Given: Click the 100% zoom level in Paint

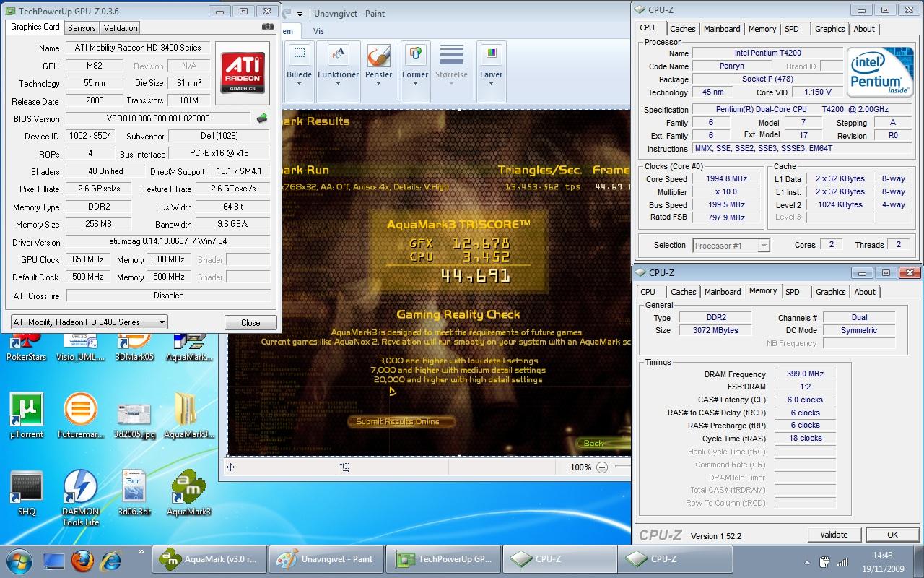Looking at the screenshot, I should (580, 467).
